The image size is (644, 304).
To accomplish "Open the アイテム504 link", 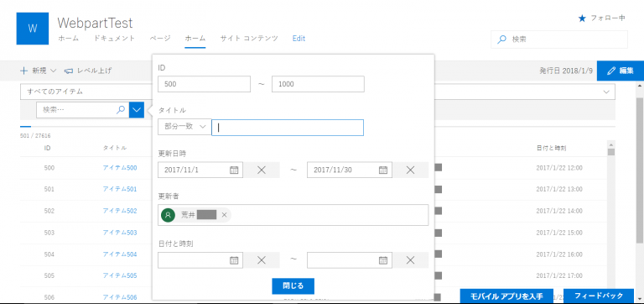I will coord(120,254).
